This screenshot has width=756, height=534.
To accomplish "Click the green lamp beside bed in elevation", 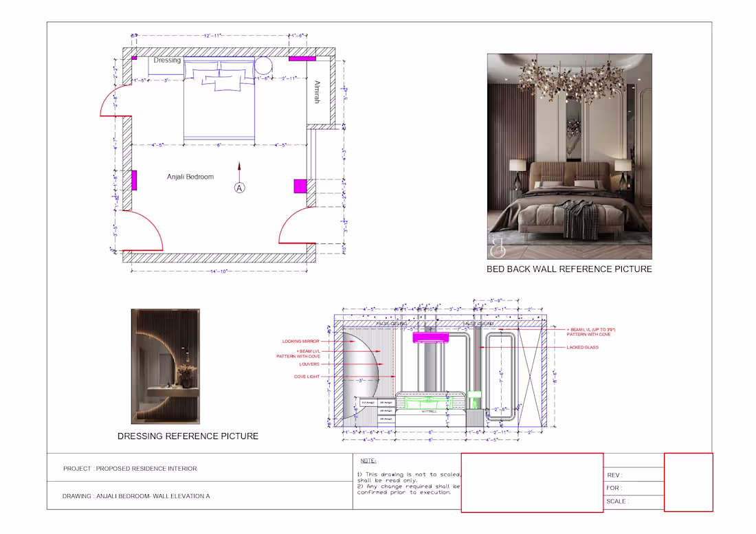I will point(474,399).
